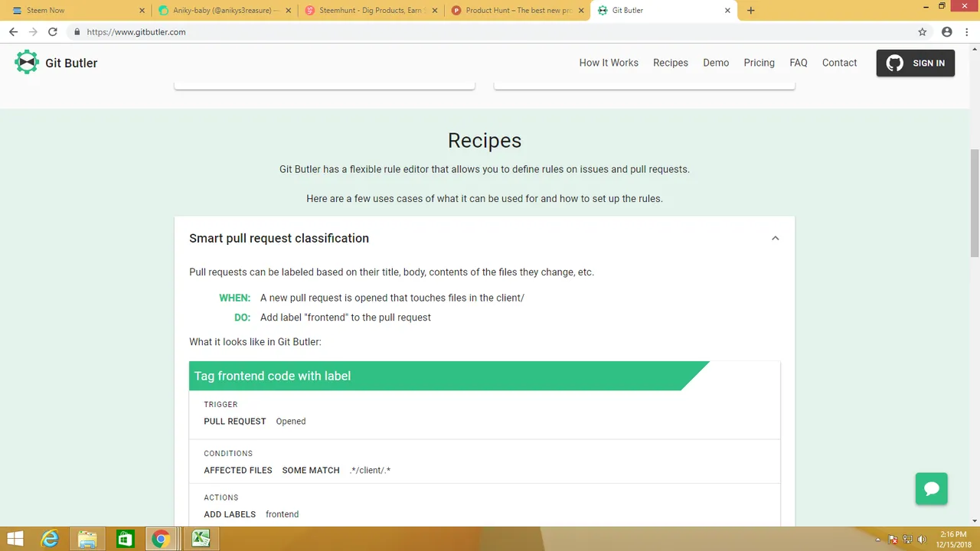The image size is (980, 551).
Task: Click the DO: label
Action: click(x=243, y=318)
